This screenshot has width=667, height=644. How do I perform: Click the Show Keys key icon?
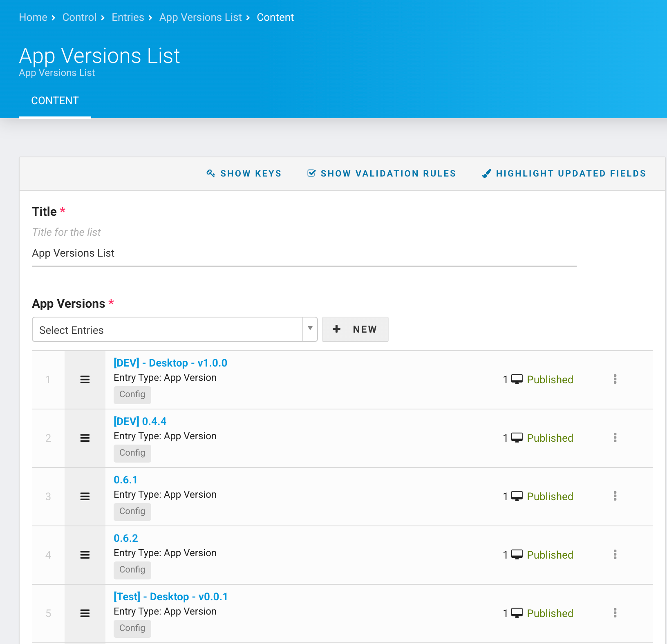coord(211,173)
